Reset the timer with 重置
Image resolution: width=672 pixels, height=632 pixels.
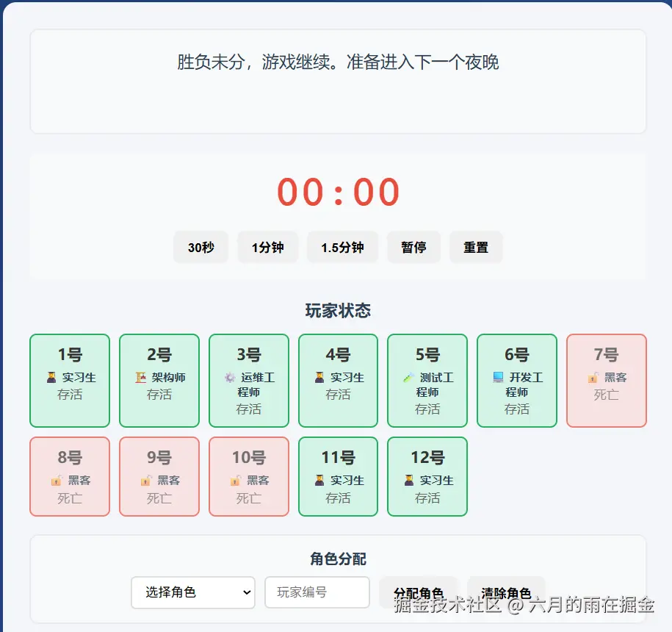click(x=476, y=248)
